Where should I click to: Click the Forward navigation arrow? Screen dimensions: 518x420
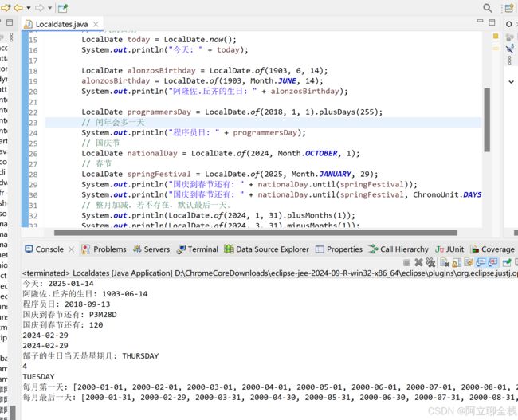(39, 8)
